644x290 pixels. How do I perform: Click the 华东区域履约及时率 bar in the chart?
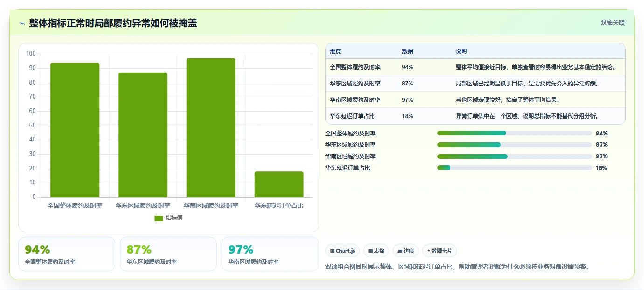pyautogui.click(x=143, y=135)
